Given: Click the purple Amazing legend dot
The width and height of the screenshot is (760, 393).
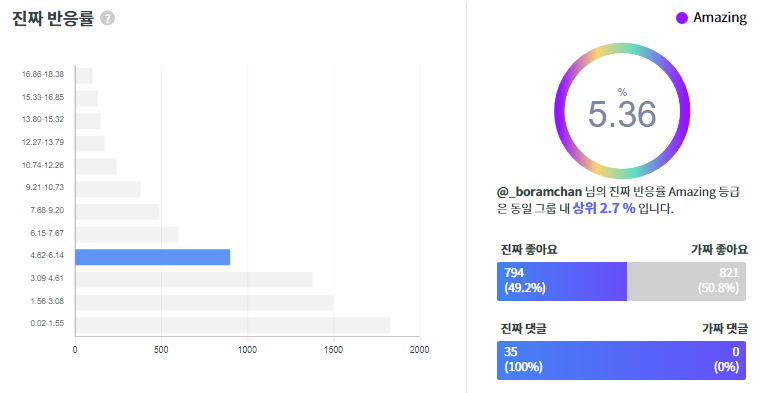Looking at the screenshot, I should coord(681,18).
